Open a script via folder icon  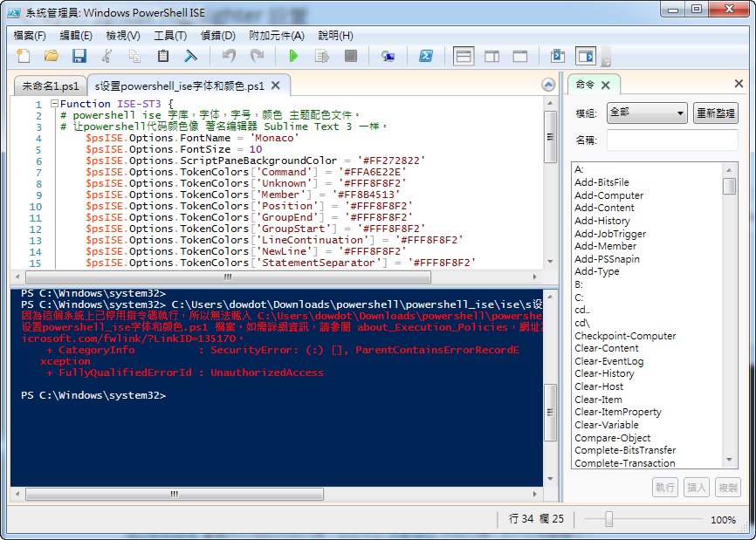[52, 57]
